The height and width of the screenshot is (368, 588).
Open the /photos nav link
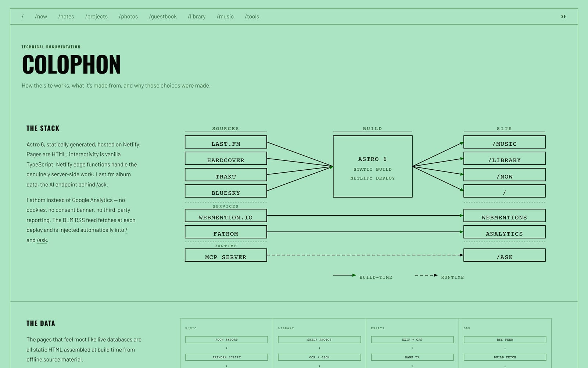pyautogui.click(x=128, y=17)
